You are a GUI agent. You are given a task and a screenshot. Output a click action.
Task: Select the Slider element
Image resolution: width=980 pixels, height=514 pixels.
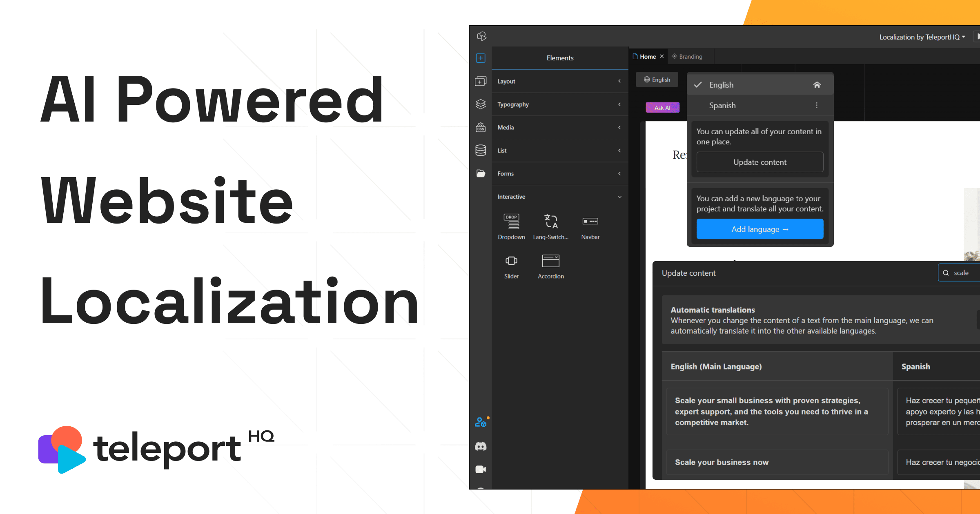tap(511, 266)
